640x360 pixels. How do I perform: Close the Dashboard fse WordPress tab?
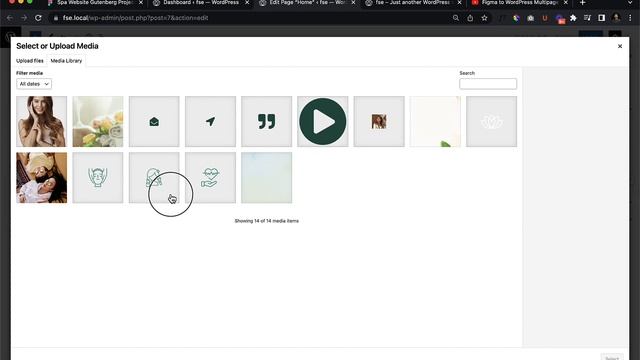(x=247, y=3)
